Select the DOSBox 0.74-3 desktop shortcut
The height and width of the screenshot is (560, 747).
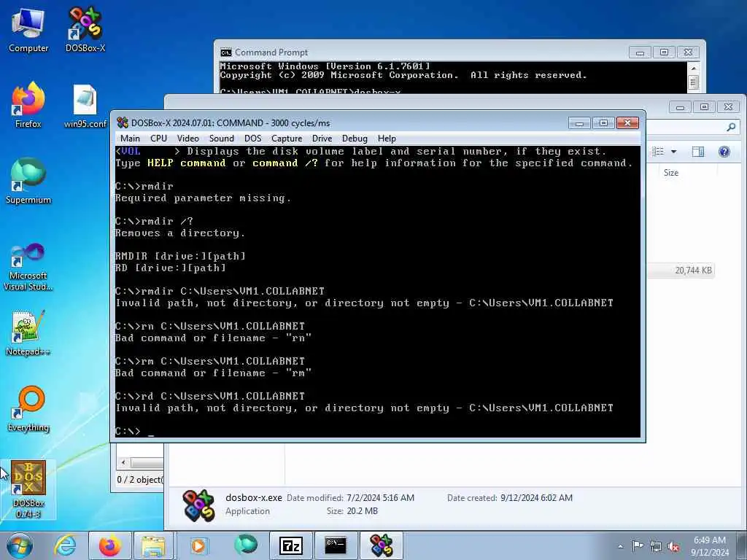point(28,489)
